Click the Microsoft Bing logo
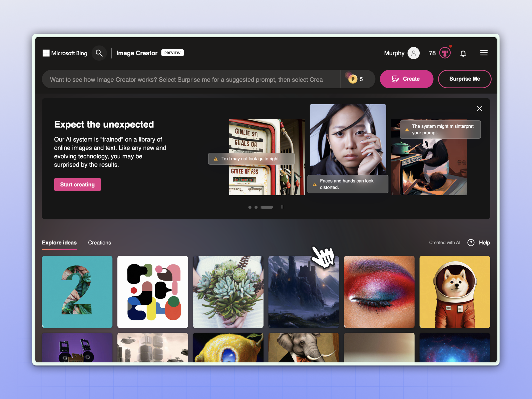 point(65,53)
